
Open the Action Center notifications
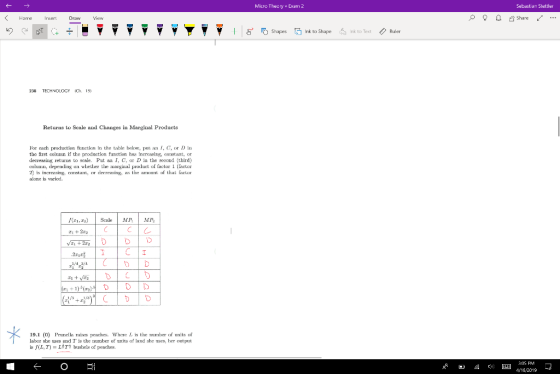(x=548, y=366)
